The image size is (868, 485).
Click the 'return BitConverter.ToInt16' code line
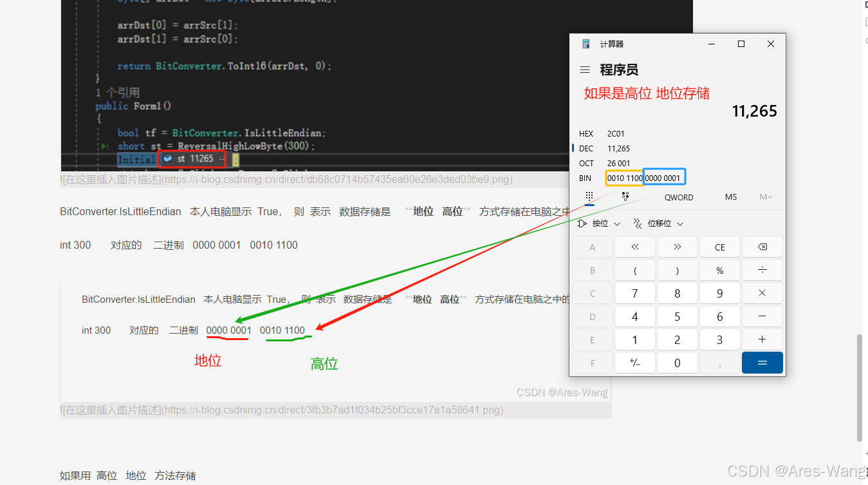click(225, 66)
